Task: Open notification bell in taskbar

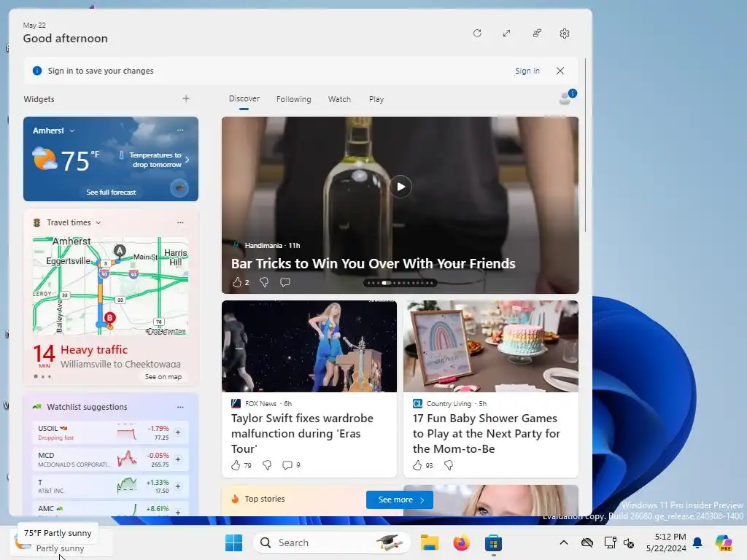Action: pyautogui.click(x=697, y=542)
